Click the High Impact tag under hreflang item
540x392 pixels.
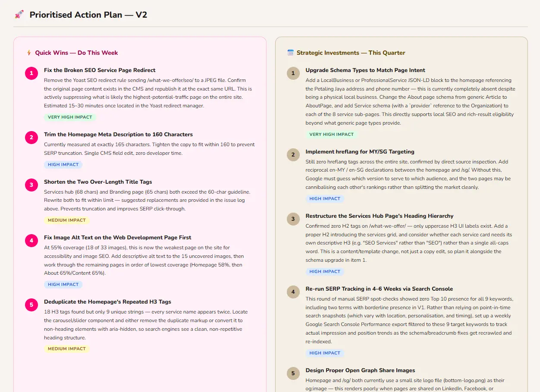pos(325,198)
